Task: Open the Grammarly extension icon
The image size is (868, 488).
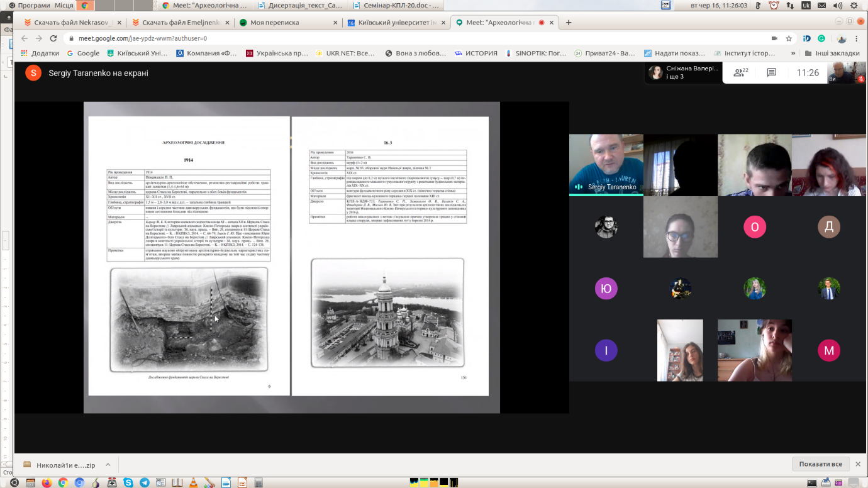Action: tap(821, 38)
